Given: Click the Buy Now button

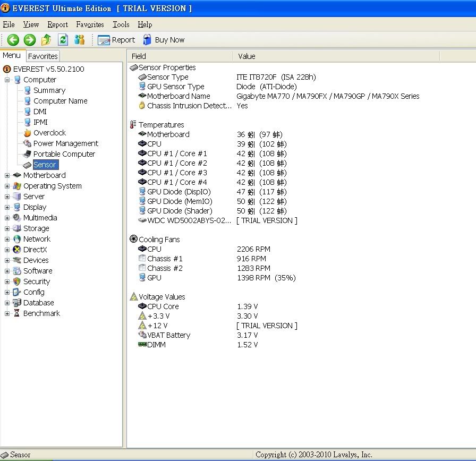Looking at the screenshot, I should [164, 40].
